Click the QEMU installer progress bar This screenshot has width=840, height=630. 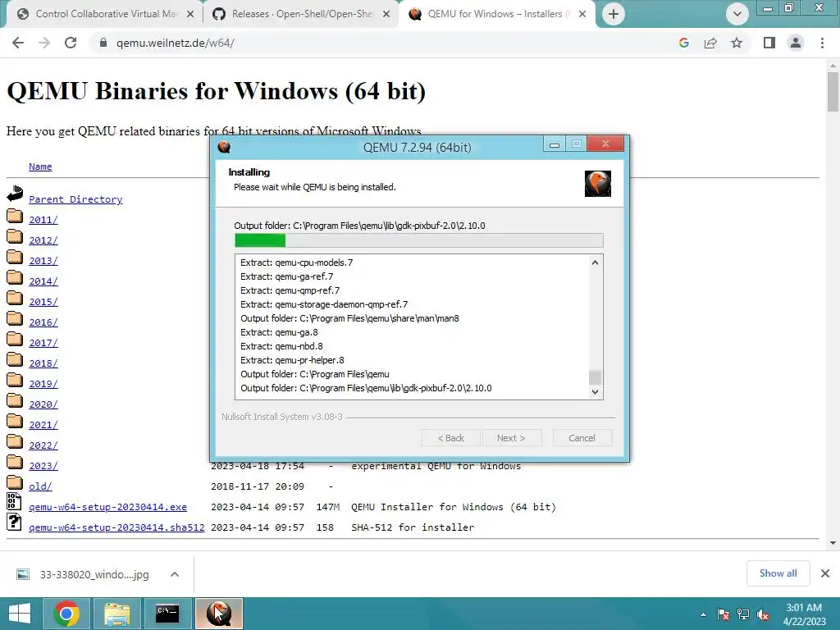pos(419,240)
